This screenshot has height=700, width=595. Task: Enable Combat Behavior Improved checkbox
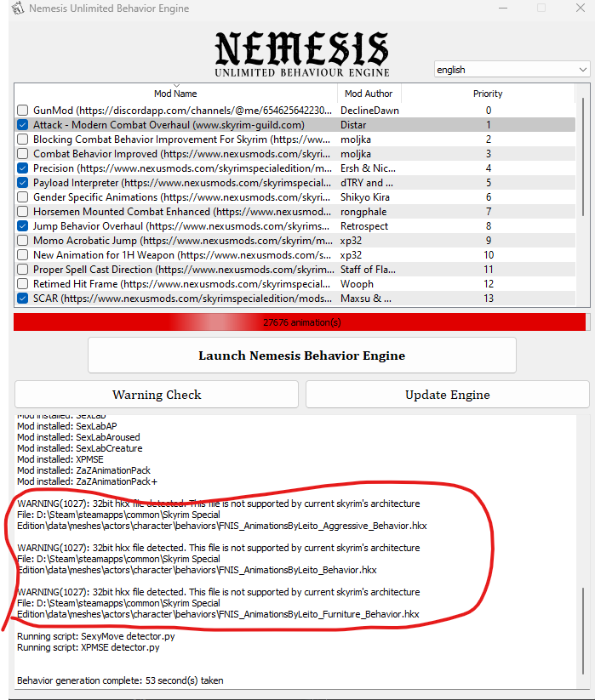[x=22, y=154]
